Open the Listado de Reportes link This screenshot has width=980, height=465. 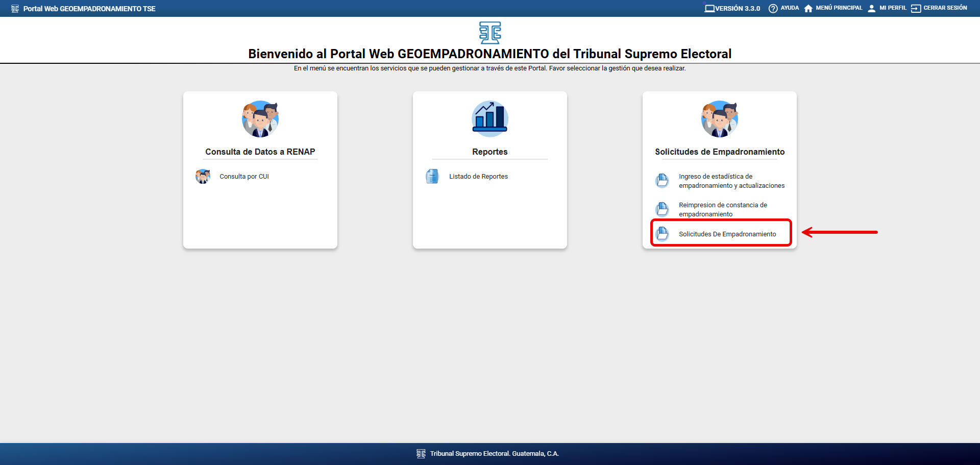click(x=478, y=177)
